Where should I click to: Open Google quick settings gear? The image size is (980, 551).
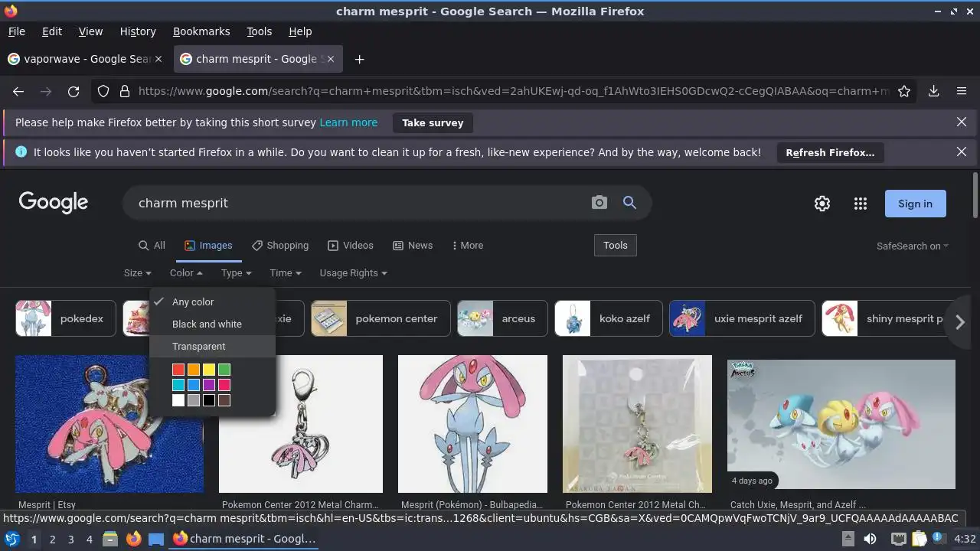tap(822, 204)
